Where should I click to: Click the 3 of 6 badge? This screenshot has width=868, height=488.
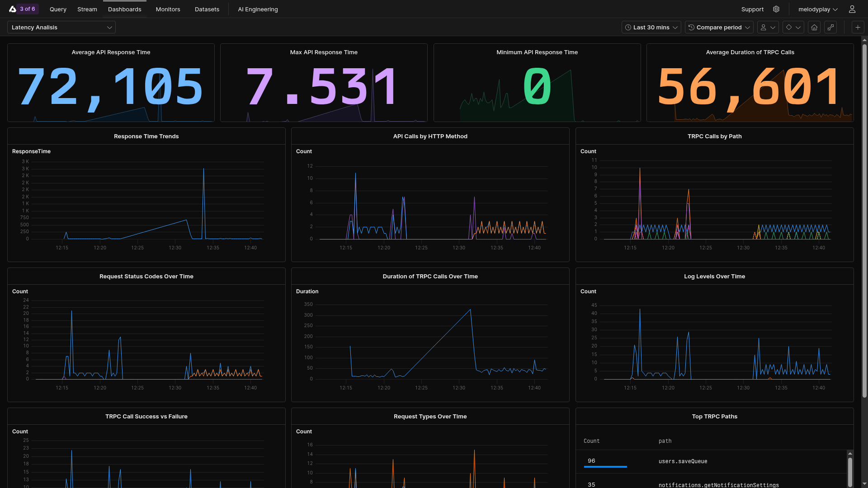click(x=27, y=9)
